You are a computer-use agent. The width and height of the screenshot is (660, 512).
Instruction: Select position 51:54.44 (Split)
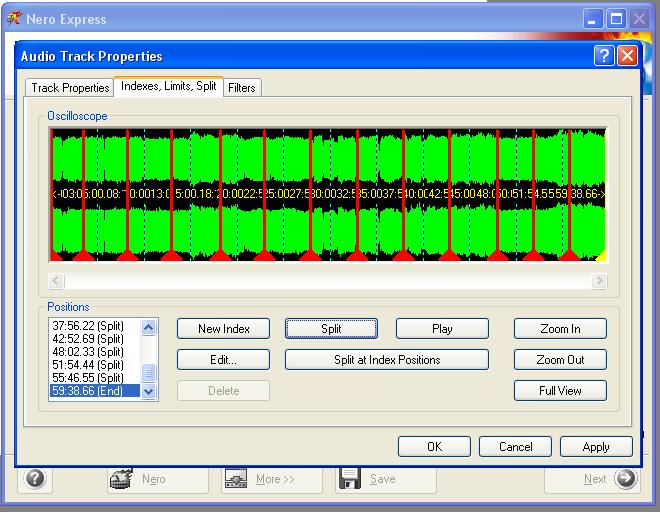[95, 365]
